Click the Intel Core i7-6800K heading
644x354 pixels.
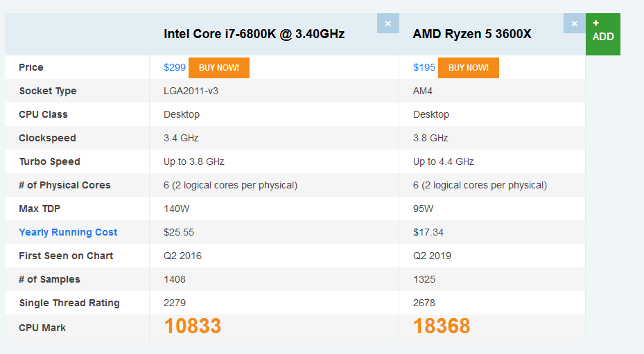(x=254, y=33)
